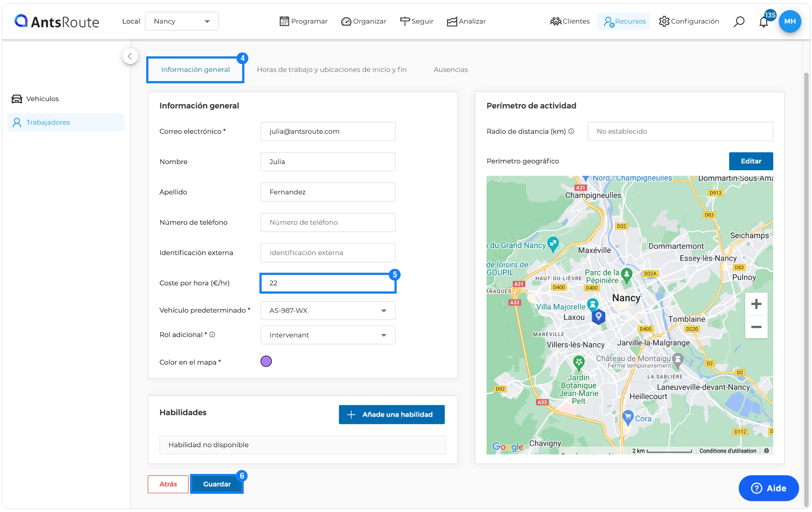The image size is (812, 512).
Task: Click Añade una habilidad button
Action: tap(392, 415)
